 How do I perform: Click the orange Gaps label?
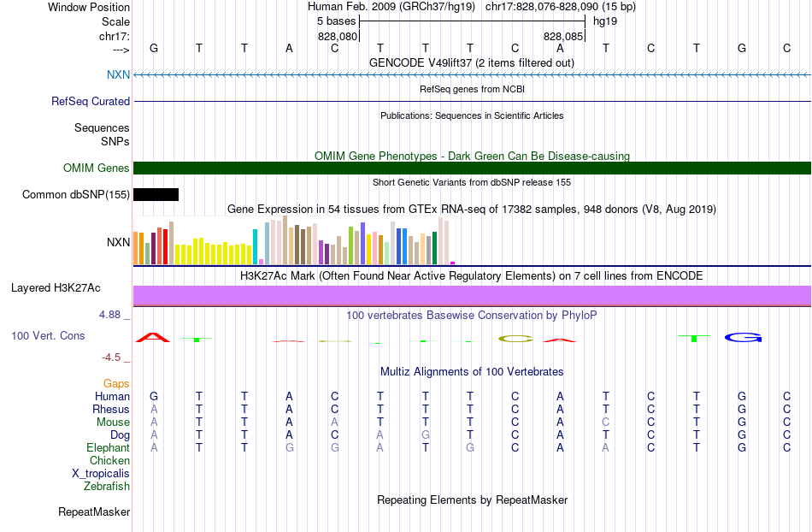pyautogui.click(x=116, y=384)
